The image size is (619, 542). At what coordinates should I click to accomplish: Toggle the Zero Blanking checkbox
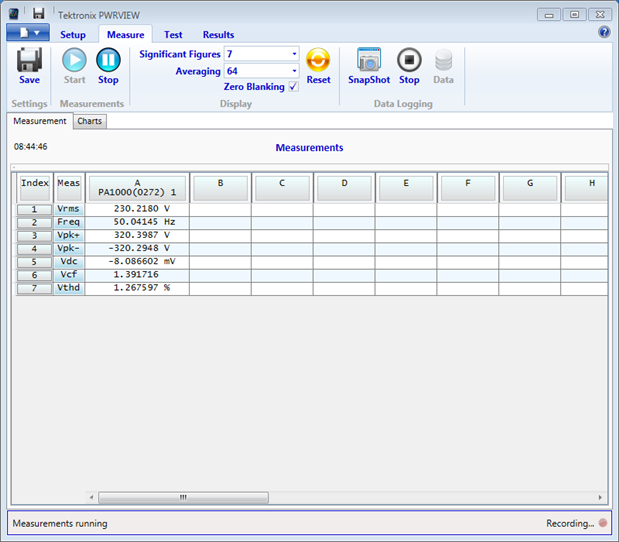(293, 86)
